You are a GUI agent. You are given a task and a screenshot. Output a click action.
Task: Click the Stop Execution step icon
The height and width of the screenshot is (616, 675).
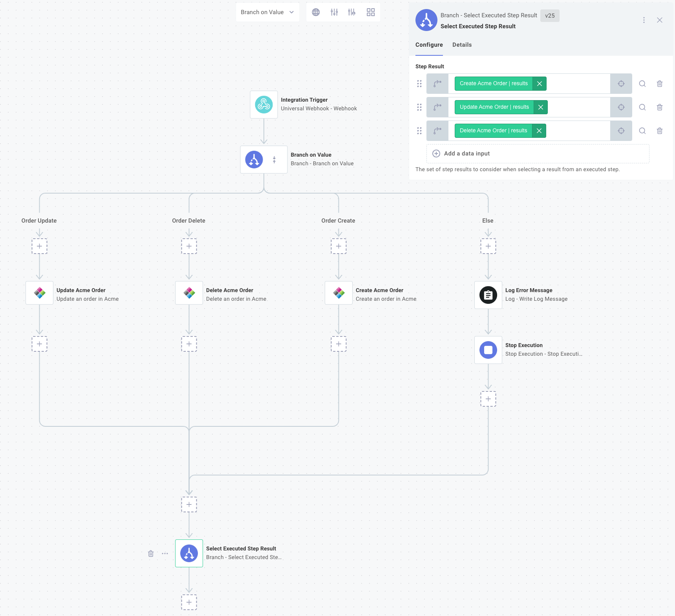[488, 350]
